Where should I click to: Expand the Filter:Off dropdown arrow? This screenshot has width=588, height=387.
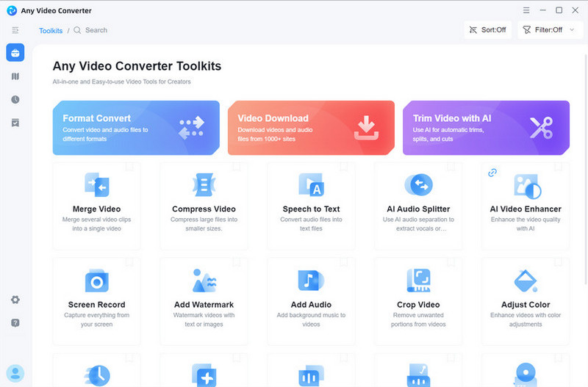click(x=572, y=29)
